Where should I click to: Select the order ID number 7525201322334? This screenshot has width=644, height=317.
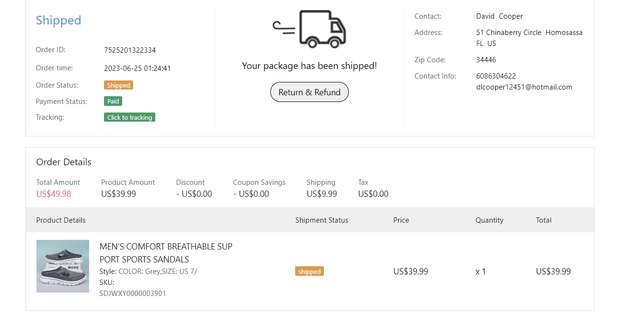click(x=130, y=50)
